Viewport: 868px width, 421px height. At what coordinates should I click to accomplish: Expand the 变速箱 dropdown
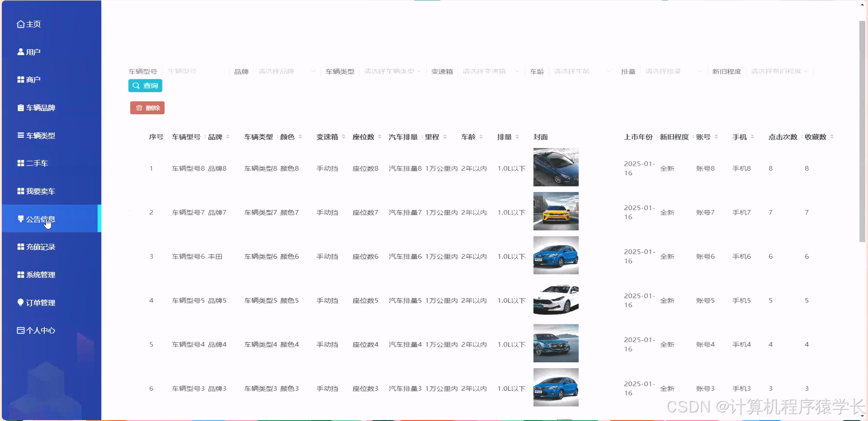491,71
